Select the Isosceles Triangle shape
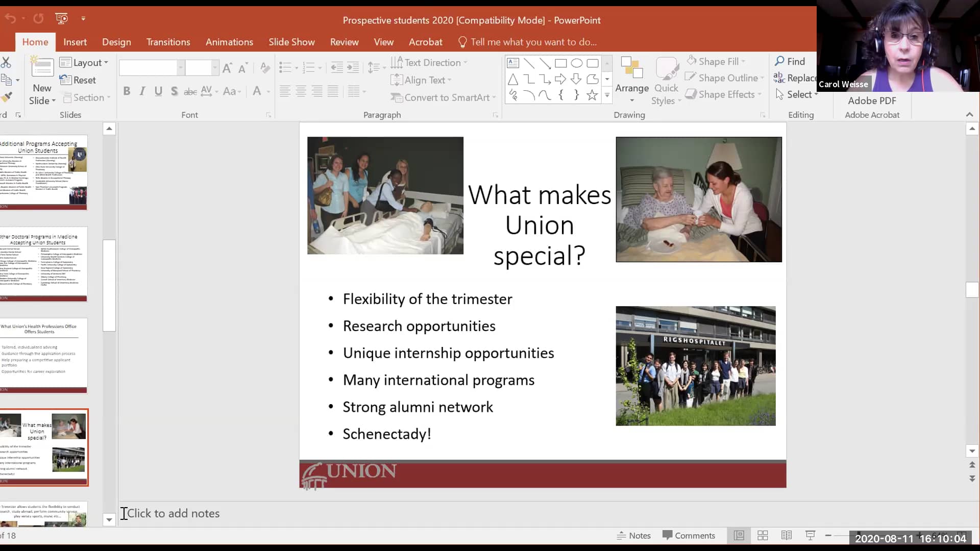 click(x=513, y=79)
